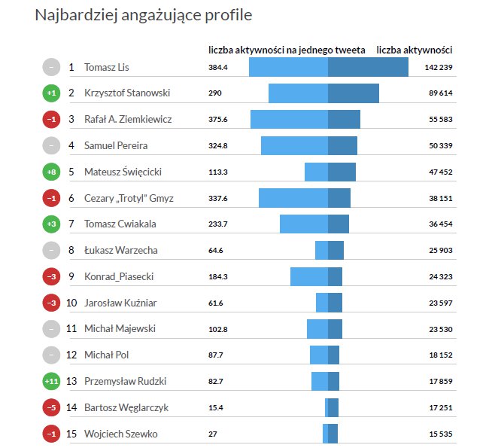This screenshot has width=492, height=448.
Task: Click the "Najbardziej angażujące profile" heading
Action: coord(144,15)
